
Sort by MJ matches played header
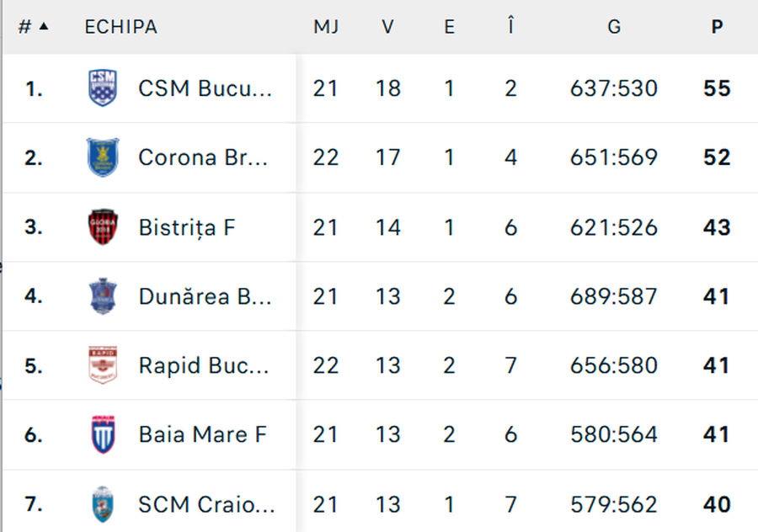click(x=326, y=27)
